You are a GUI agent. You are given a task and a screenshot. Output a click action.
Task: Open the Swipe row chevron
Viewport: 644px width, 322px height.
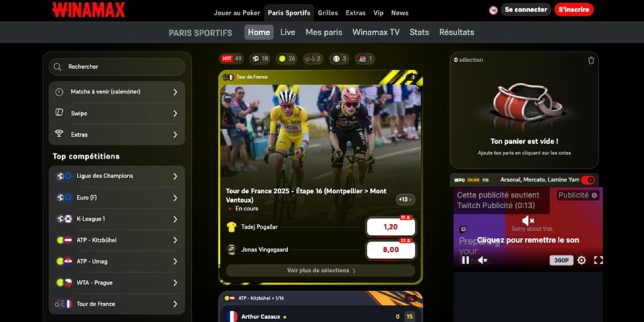click(x=175, y=113)
